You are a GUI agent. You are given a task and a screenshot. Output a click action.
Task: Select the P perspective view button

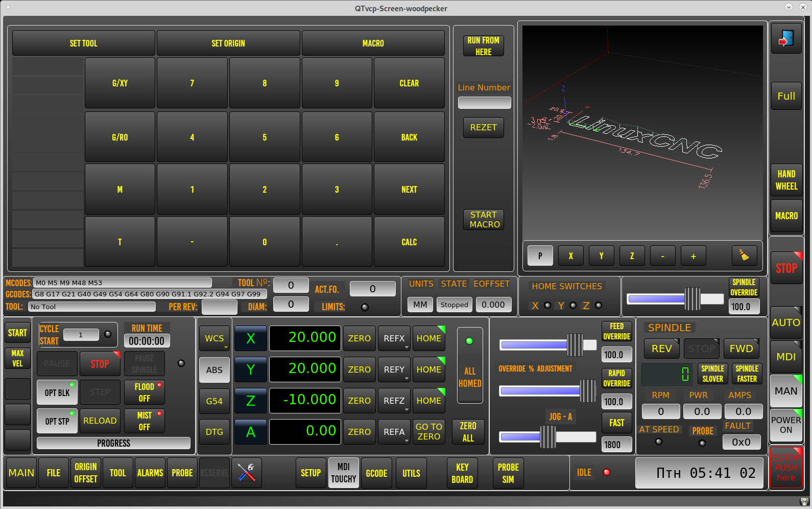(x=540, y=256)
